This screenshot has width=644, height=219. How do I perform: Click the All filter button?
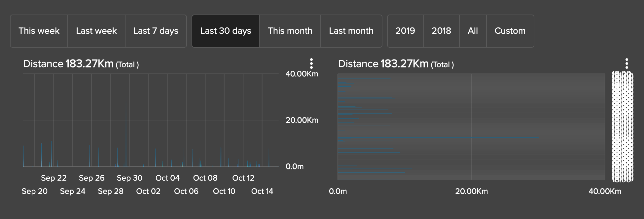tap(473, 31)
